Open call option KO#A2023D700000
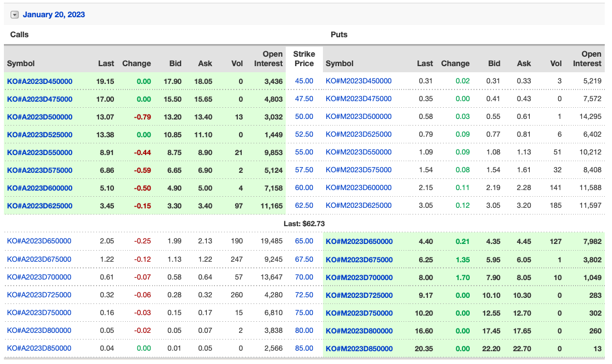 click(39, 277)
